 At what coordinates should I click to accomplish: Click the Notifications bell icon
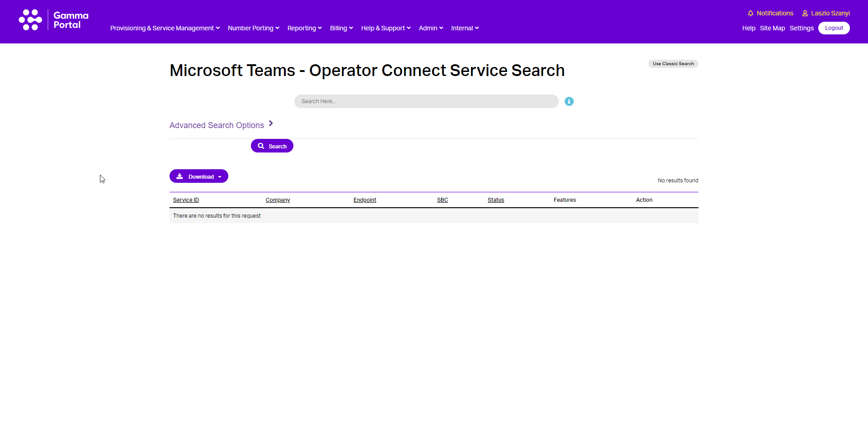750,13
